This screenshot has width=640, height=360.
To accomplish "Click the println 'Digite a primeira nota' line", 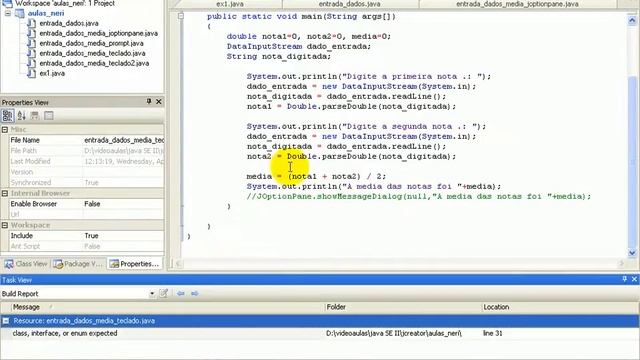I will pyautogui.click(x=369, y=76).
